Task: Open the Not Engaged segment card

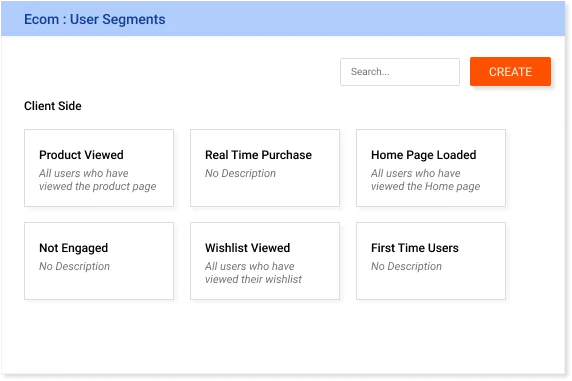Action: point(99,261)
